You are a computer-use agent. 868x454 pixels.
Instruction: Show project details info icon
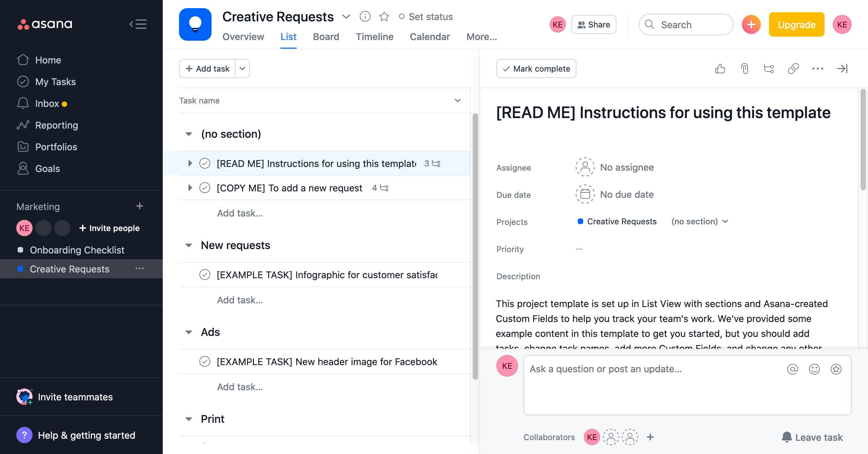(365, 16)
